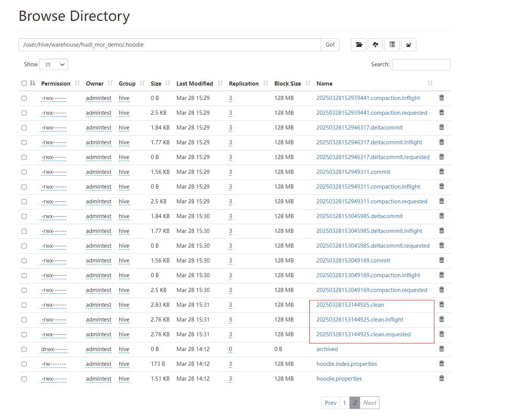
Task: Select checkbox for 20250328153049169.commit row
Action: 24,261
